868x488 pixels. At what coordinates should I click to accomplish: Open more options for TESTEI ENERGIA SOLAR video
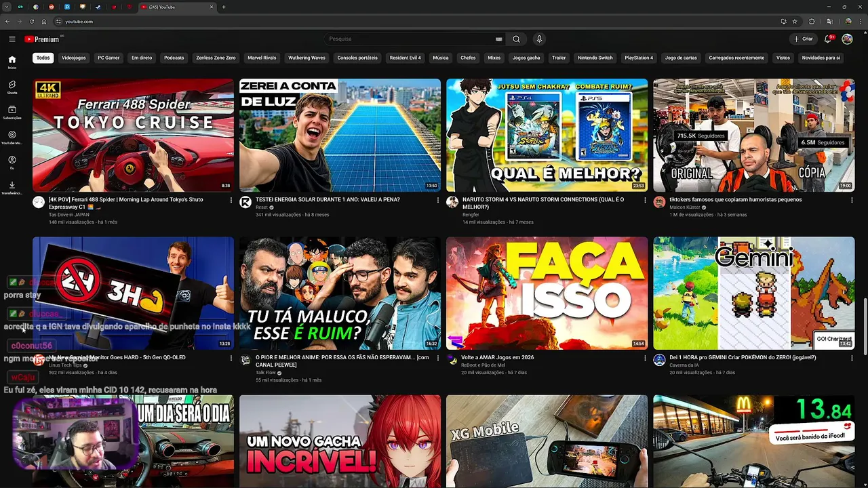438,201
